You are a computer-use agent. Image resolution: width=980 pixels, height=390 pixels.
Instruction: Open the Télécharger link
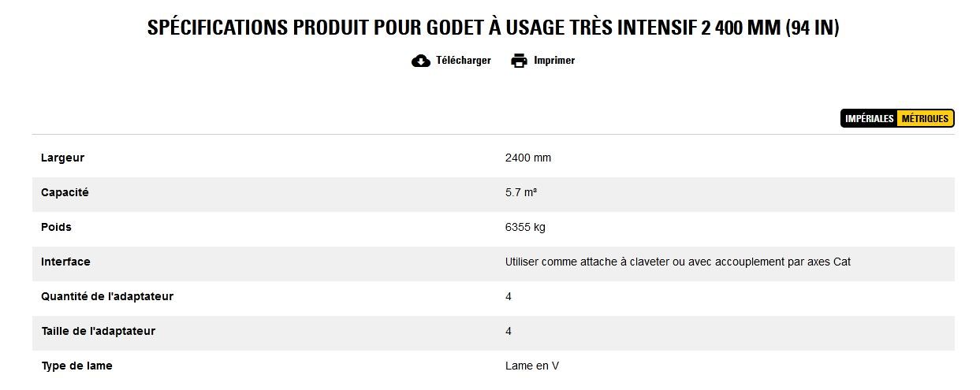point(463,61)
